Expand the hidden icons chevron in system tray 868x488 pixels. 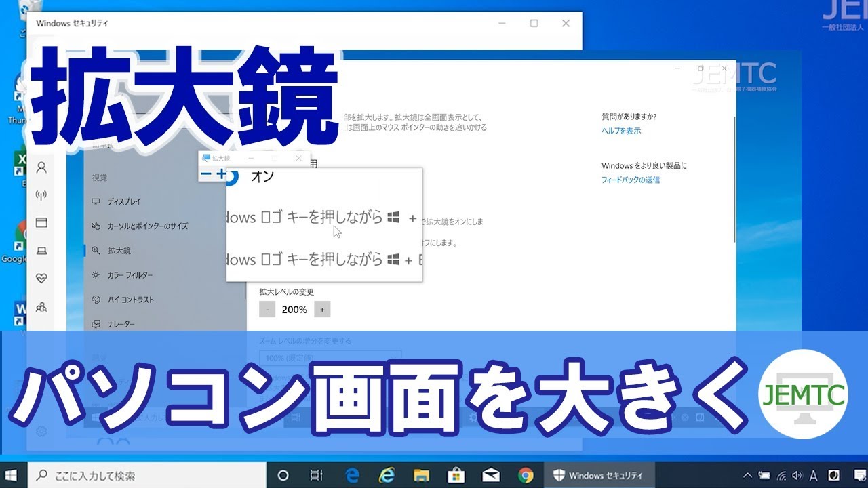(747, 474)
